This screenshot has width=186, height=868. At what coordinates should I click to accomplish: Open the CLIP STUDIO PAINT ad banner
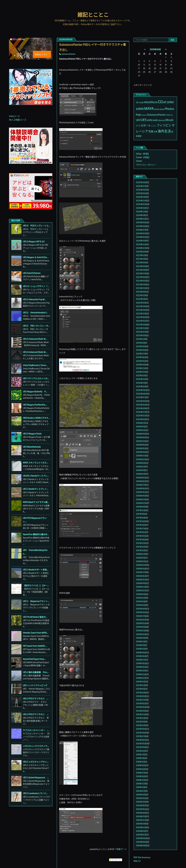pyautogui.click(x=31, y=87)
